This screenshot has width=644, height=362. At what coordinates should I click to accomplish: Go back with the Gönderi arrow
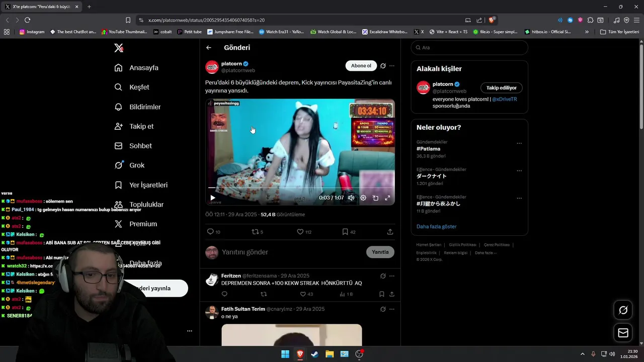209,48
